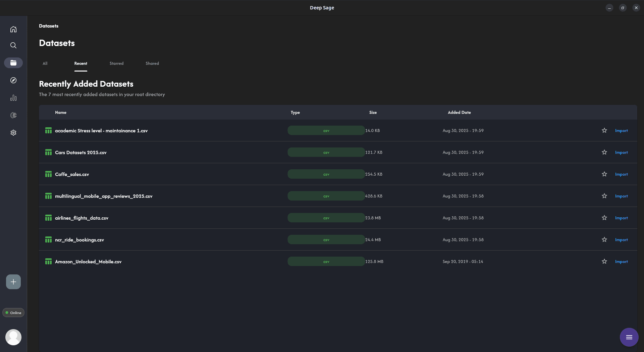Open the compass Explore sidebar icon
644x352 pixels.
[13, 80]
